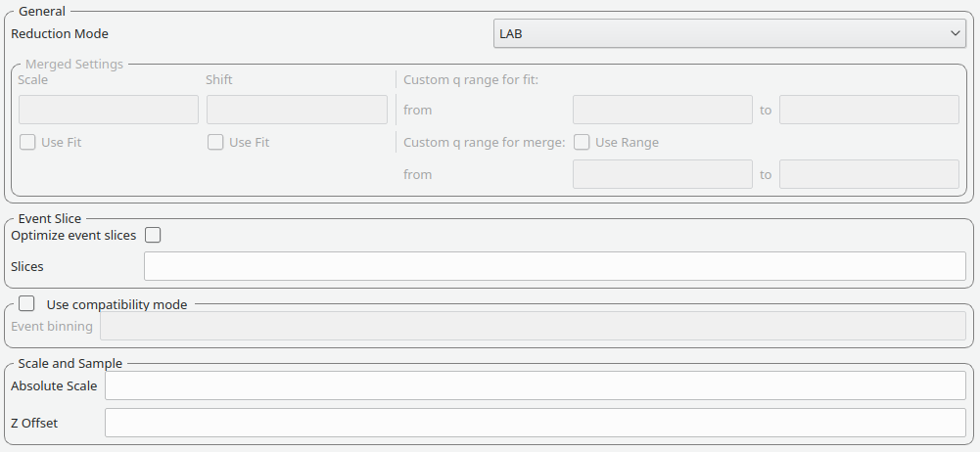Click the merge q range 'from' field

coord(662,174)
